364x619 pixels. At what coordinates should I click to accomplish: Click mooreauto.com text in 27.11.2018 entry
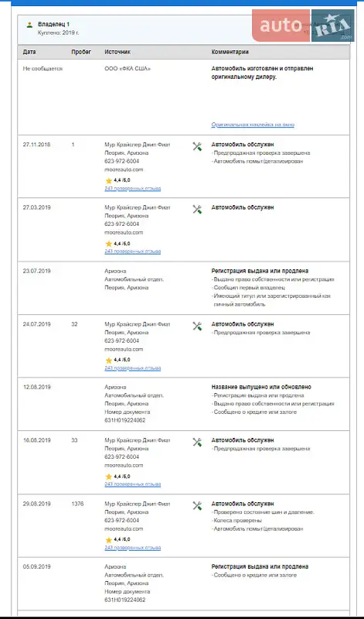pyautogui.click(x=124, y=169)
